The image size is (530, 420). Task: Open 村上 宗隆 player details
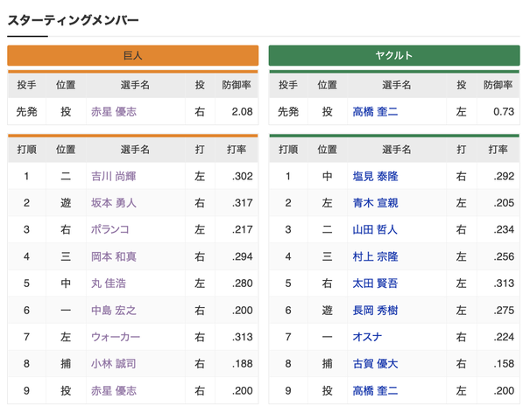pyautogui.click(x=375, y=256)
